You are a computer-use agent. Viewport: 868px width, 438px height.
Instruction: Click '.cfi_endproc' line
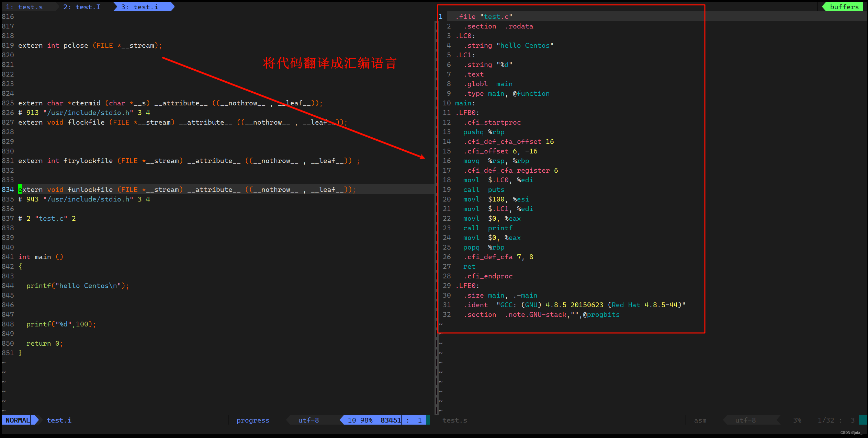(488, 276)
